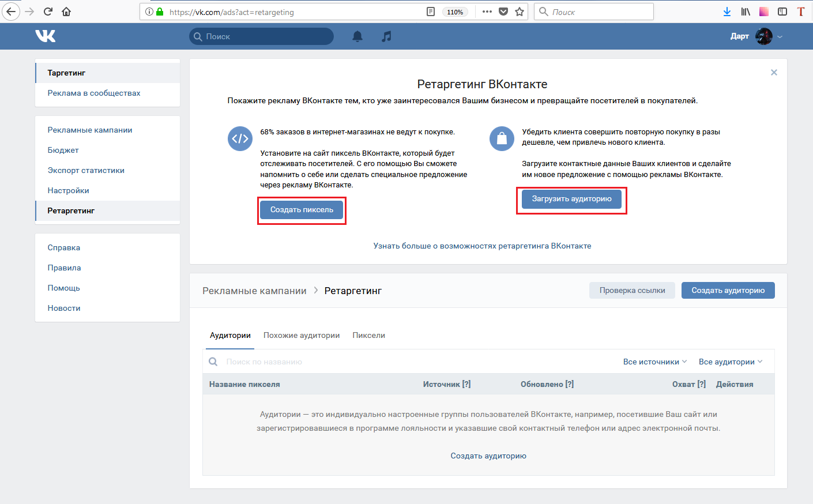Switch to the Похожие аудитории tab

(x=302, y=335)
